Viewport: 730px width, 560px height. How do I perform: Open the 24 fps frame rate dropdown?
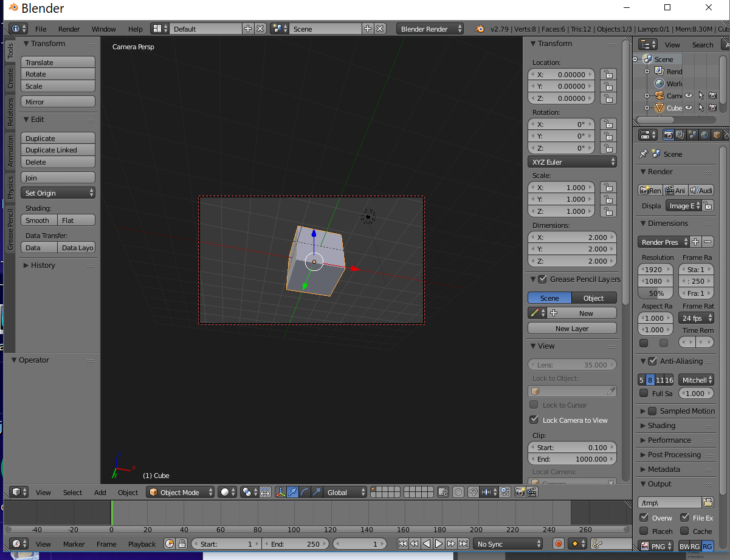pyautogui.click(x=696, y=318)
